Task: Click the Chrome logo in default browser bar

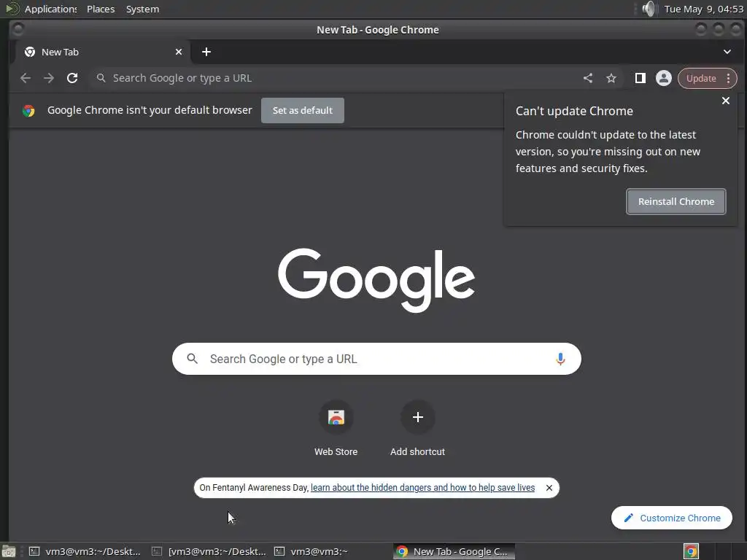Action: [28, 111]
